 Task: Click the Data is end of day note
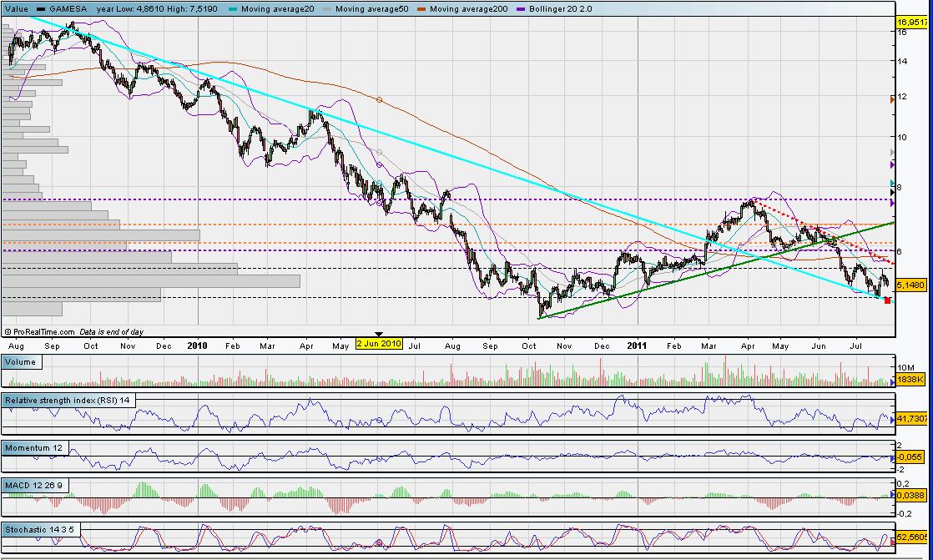pos(111,332)
